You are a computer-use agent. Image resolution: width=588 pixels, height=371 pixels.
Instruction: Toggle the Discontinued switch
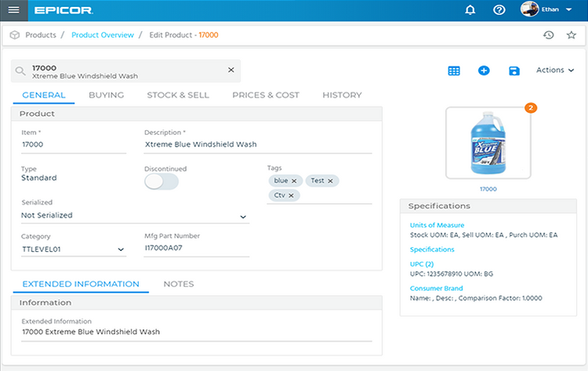point(162,182)
